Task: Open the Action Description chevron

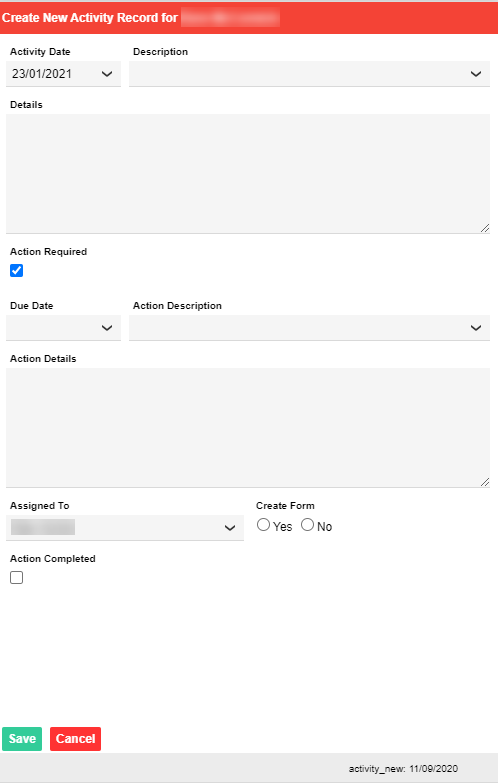Action: 476,328
